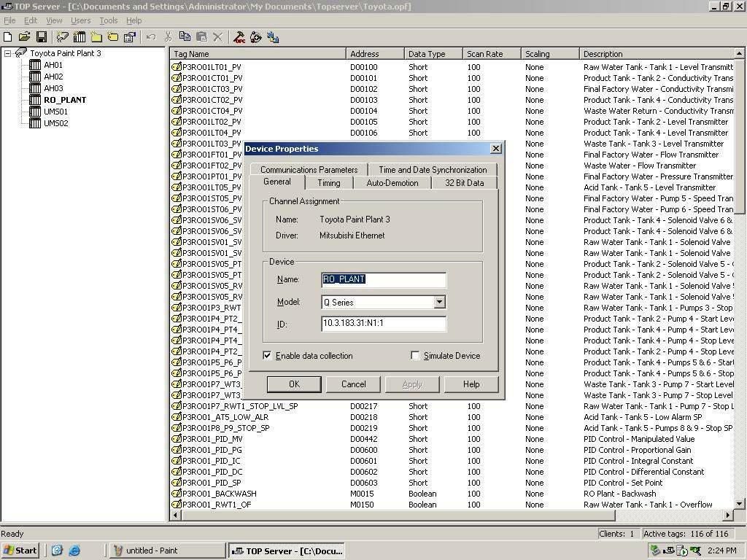Screen dimensions: 747x560
Task: Open the Help menu
Action: click(134, 20)
